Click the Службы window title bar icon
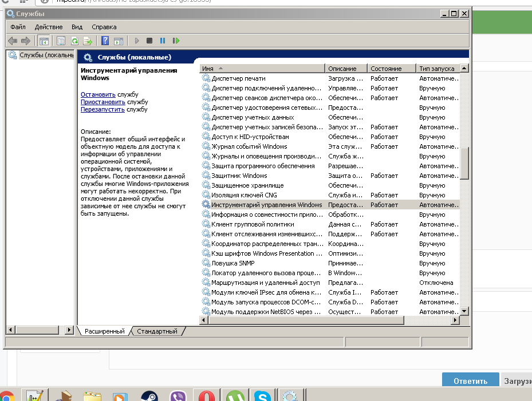 10,14
